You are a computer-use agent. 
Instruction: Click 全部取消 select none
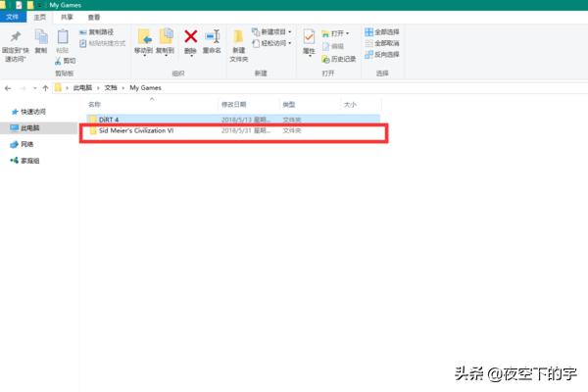pyautogui.click(x=382, y=43)
